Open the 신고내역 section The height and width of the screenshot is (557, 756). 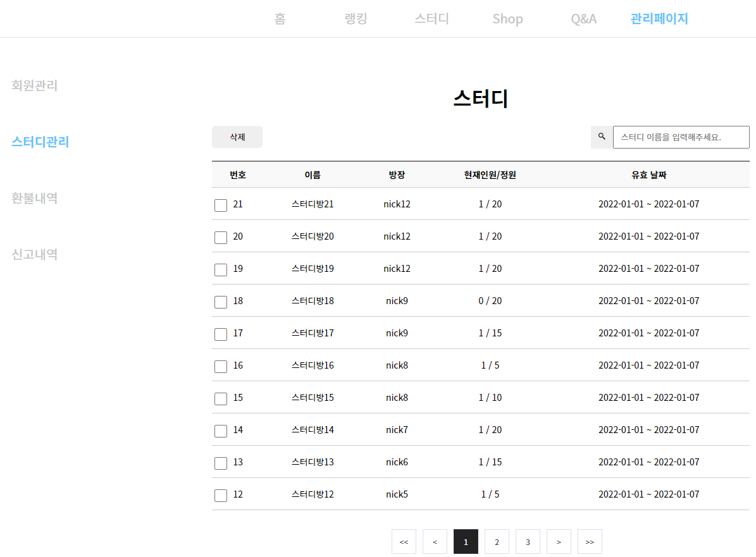(34, 254)
